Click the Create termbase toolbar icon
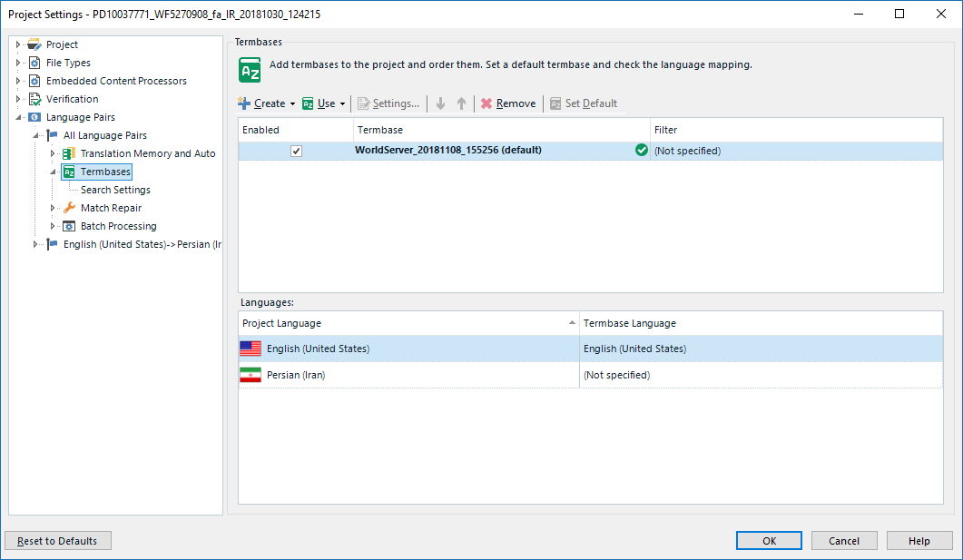The width and height of the screenshot is (963, 560). coord(244,103)
